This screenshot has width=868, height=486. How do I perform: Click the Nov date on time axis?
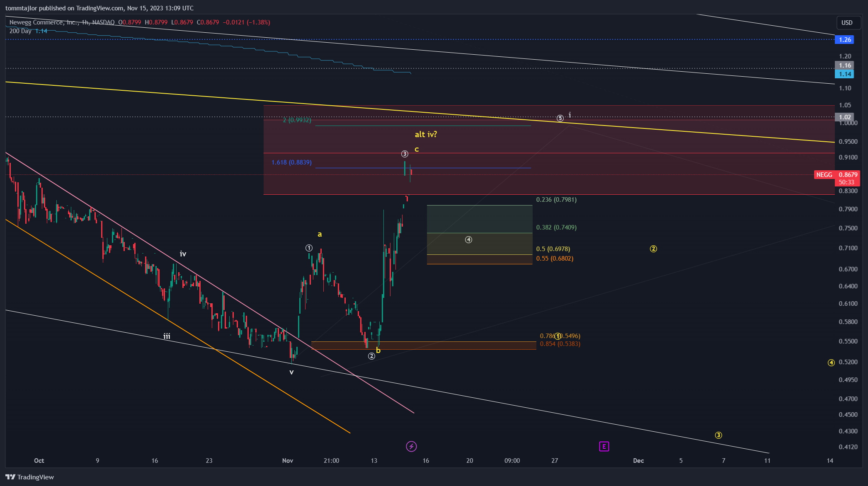(288, 461)
